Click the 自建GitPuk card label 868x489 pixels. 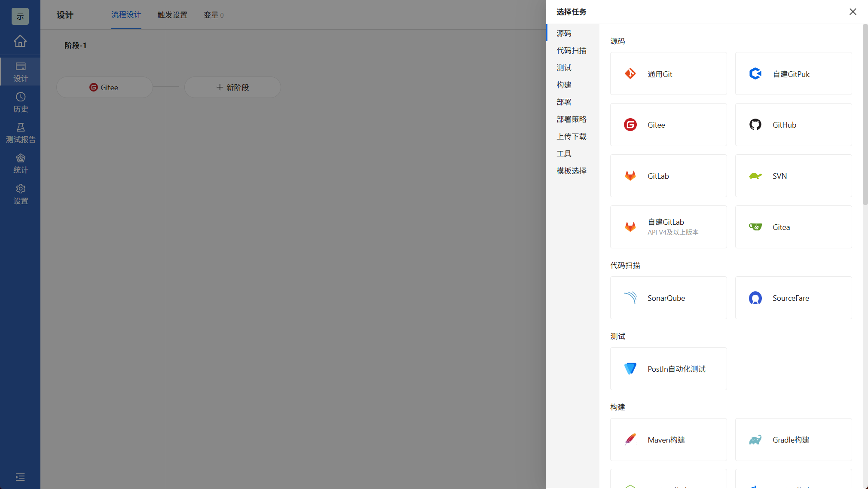pos(791,74)
